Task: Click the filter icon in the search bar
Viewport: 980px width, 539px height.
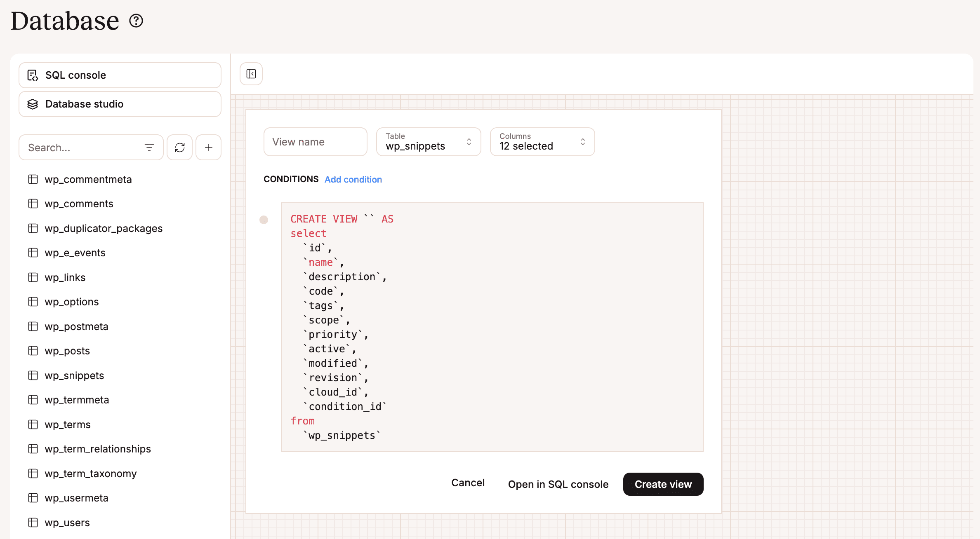Action: pyautogui.click(x=149, y=147)
